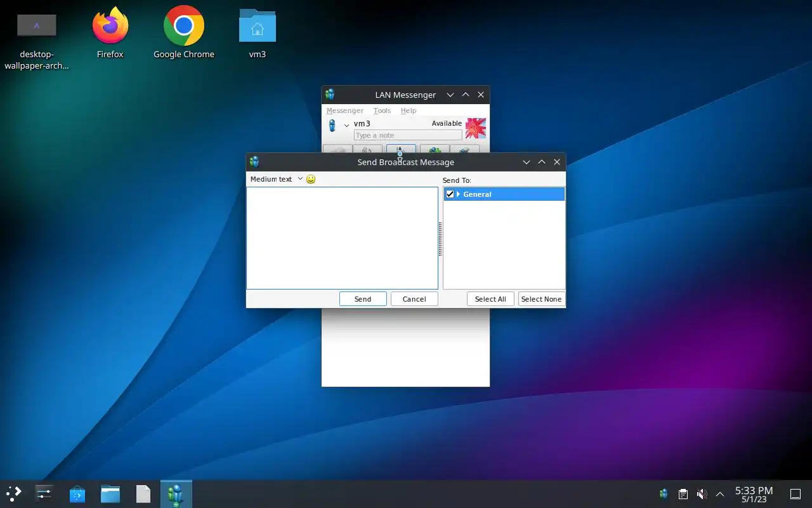Viewport: 812px width, 508px height.
Task: Click into the broadcast message text area
Action: pyautogui.click(x=342, y=238)
